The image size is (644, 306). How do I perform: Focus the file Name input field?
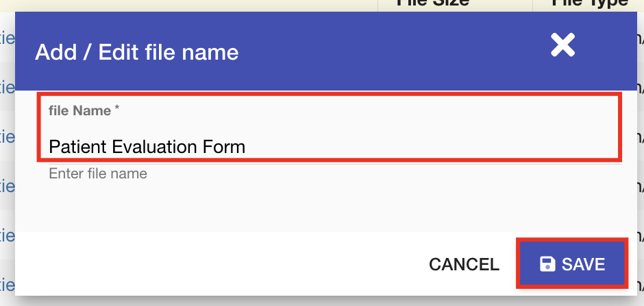[329, 145]
